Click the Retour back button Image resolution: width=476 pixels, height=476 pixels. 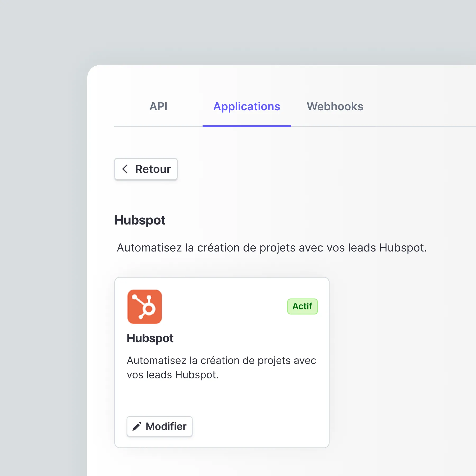tap(146, 169)
